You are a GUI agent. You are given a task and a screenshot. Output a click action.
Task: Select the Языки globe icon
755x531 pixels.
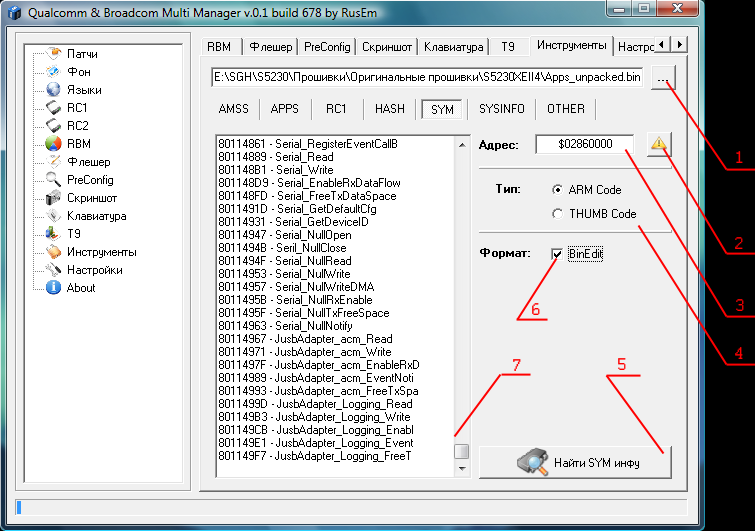[x=55, y=90]
